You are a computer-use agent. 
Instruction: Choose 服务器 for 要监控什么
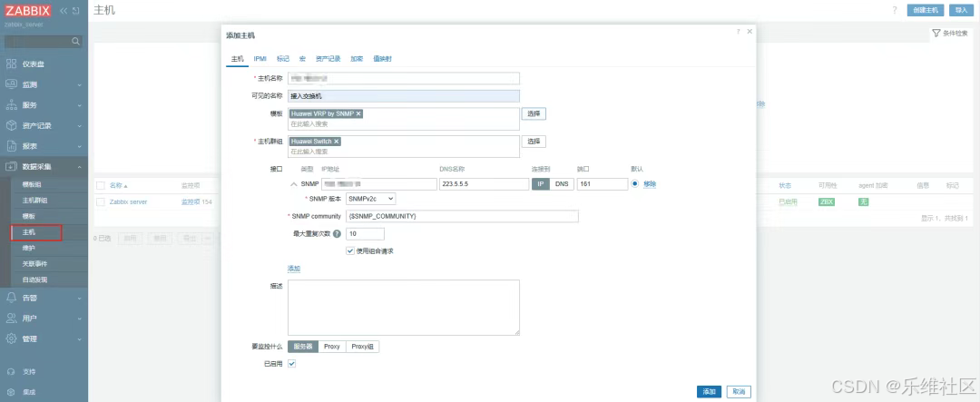point(303,347)
